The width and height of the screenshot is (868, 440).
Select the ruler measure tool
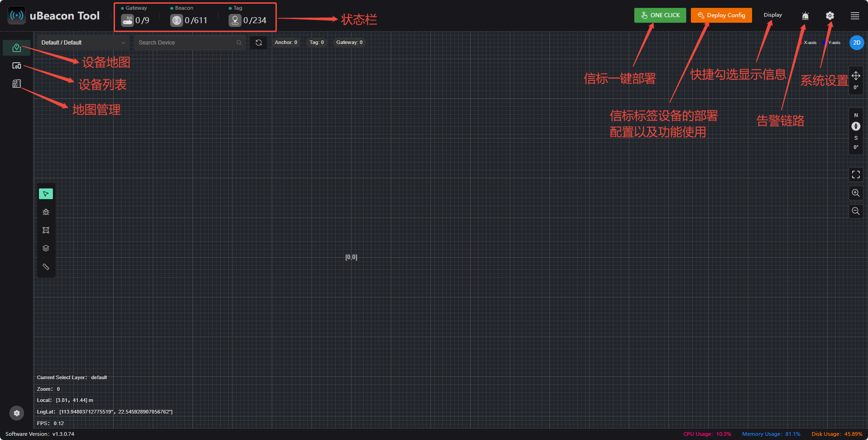click(46, 267)
